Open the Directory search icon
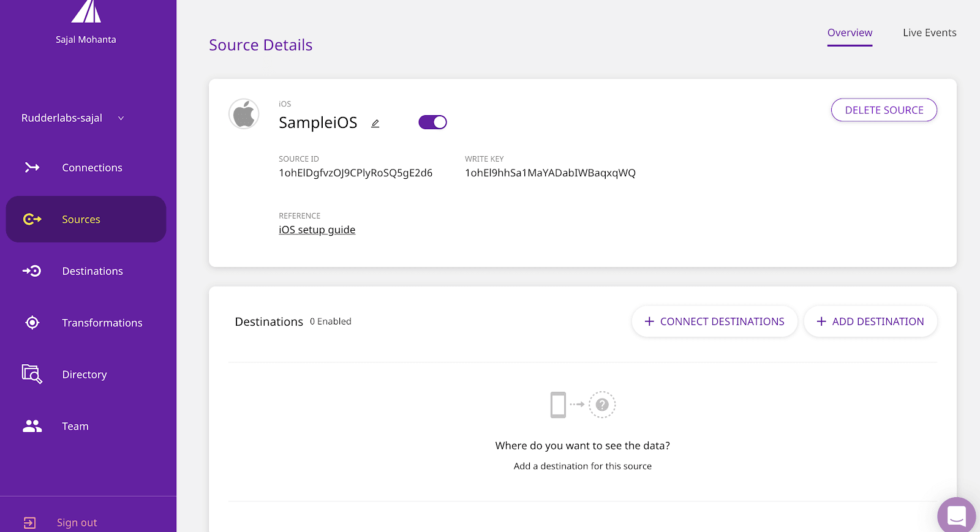The width and height of the screenshot is (980, 532). (32, 374)
